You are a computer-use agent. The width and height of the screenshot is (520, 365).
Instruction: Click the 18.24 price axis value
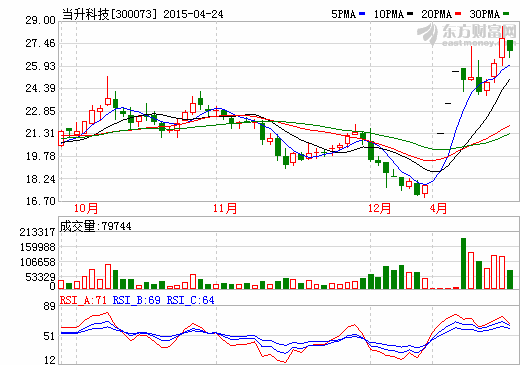coord(40,179)
